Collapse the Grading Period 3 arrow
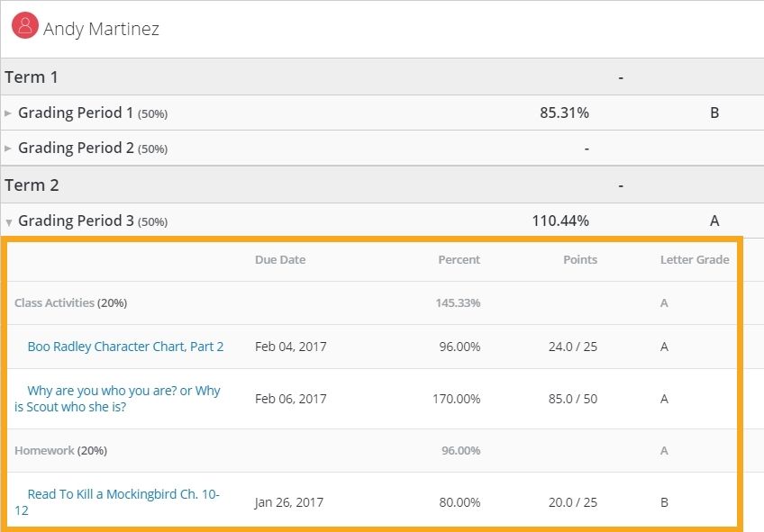This screenshot has height=532, width=764. click(8, 222)
